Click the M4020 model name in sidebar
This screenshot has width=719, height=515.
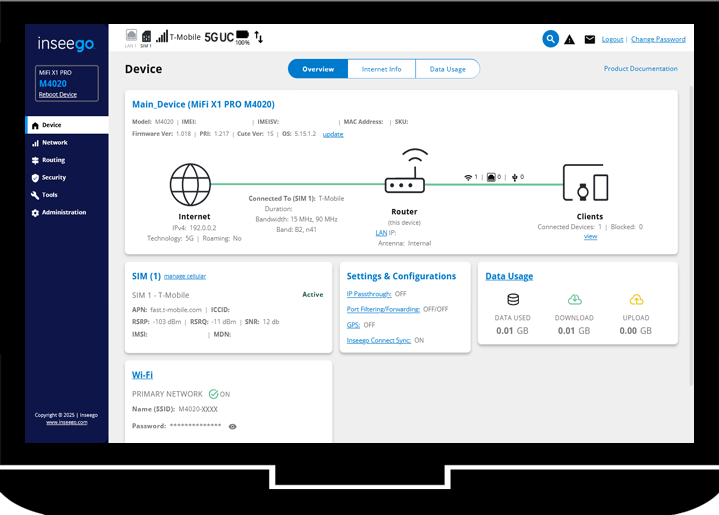53,84
